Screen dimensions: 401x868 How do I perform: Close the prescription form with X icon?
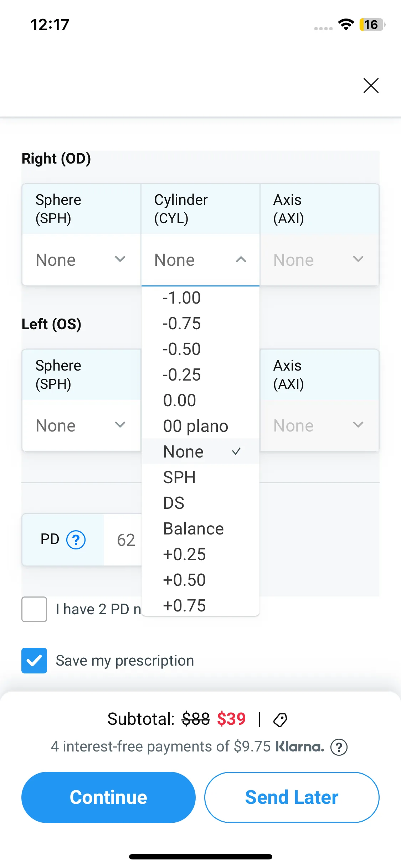point(371,86)
